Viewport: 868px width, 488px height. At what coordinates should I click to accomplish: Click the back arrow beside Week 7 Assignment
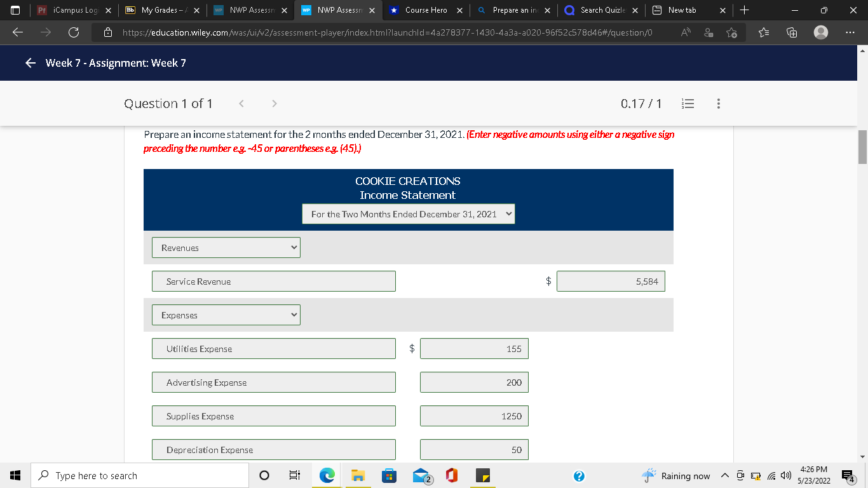coord(29,63)
